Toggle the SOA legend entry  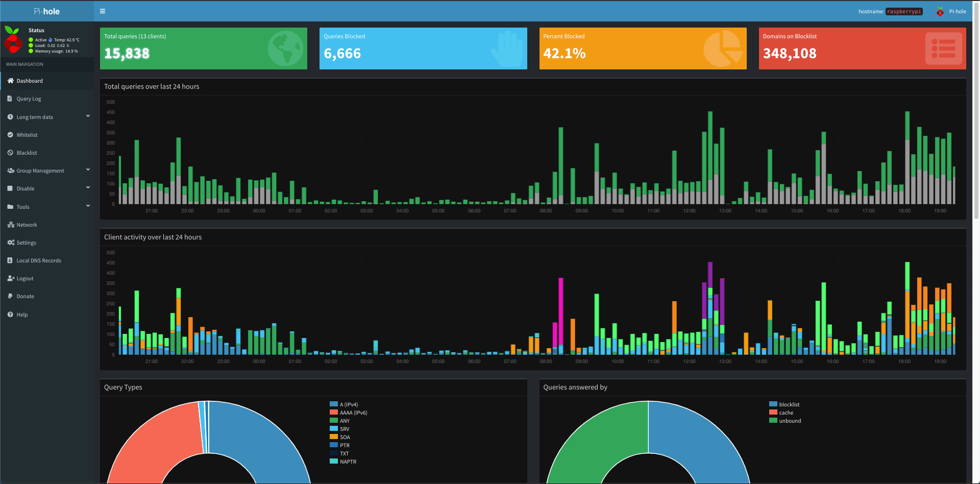pos(340,437)
